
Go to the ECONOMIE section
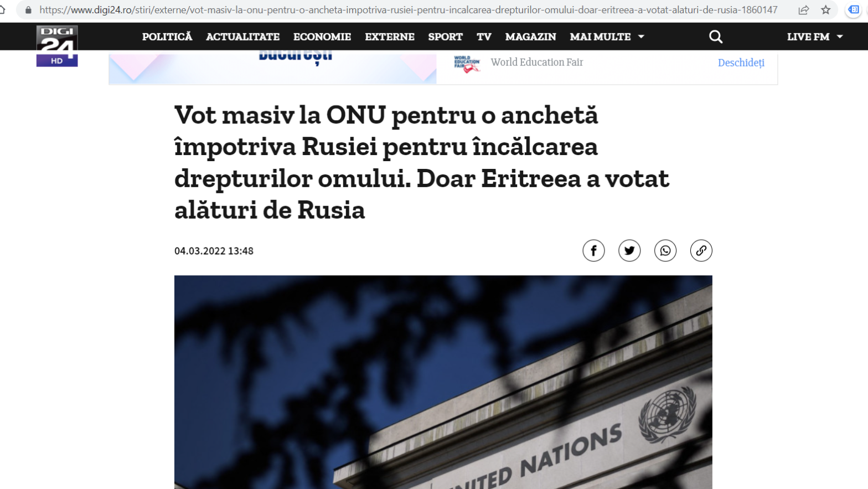322,37
